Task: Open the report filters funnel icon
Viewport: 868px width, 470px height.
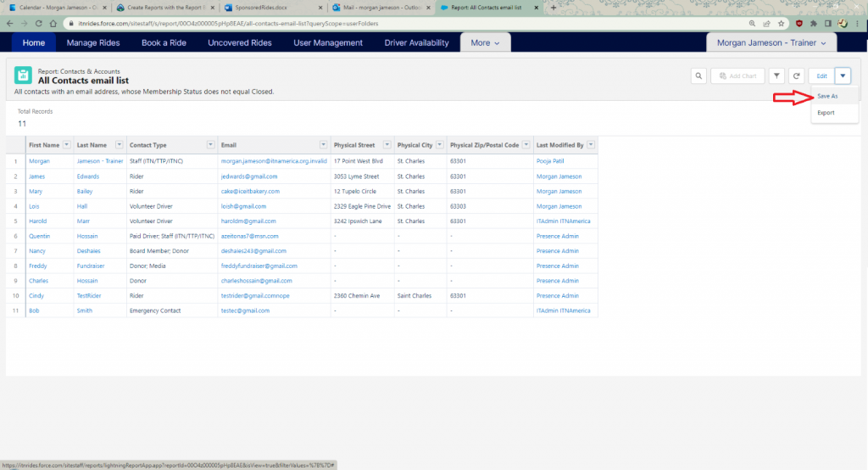Action: [x=776, y=76]
